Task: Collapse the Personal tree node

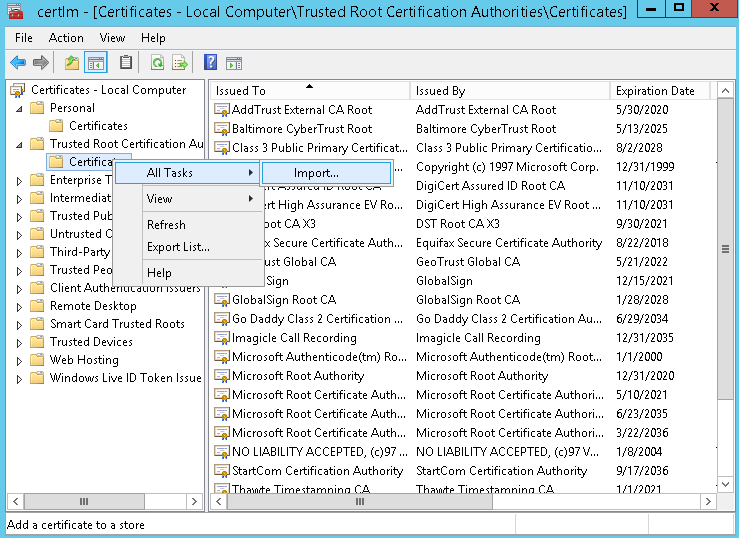Action: click(x=20, y=108)
